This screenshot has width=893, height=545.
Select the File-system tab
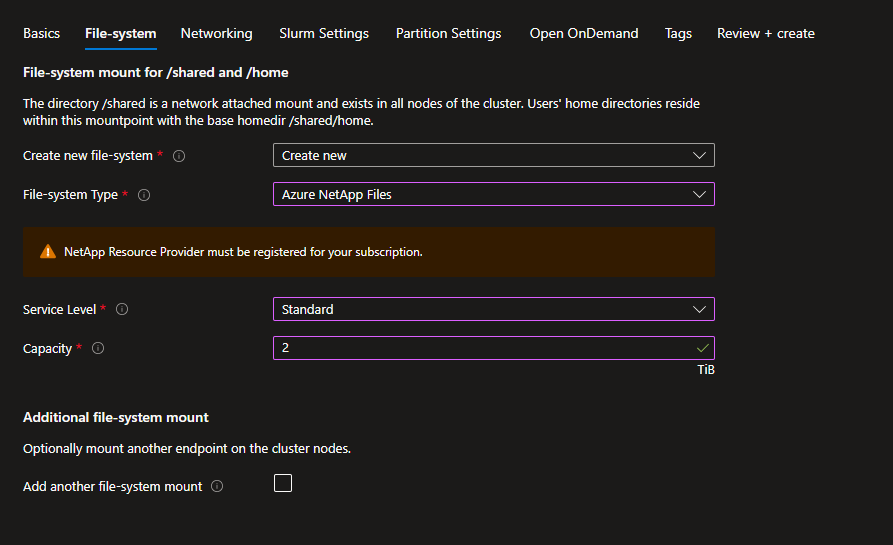tap(121, 33)
